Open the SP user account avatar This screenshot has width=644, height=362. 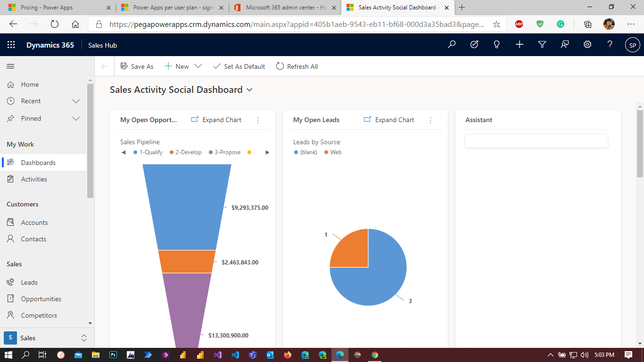(x=633, y=45)
